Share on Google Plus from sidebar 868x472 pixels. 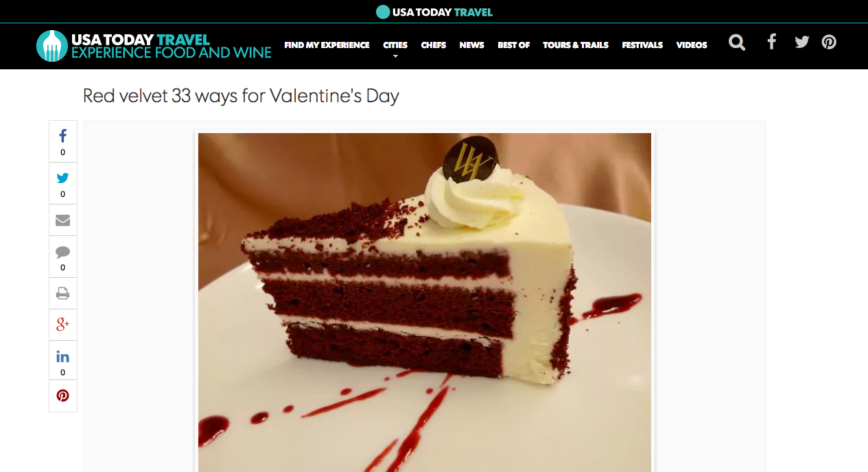tap(63, 324)
